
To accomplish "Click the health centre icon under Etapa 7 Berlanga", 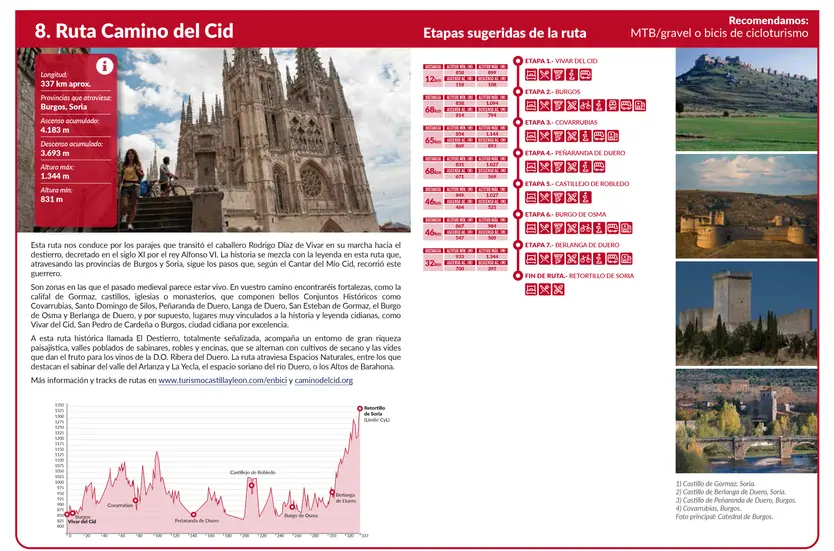I will [626, 259].
